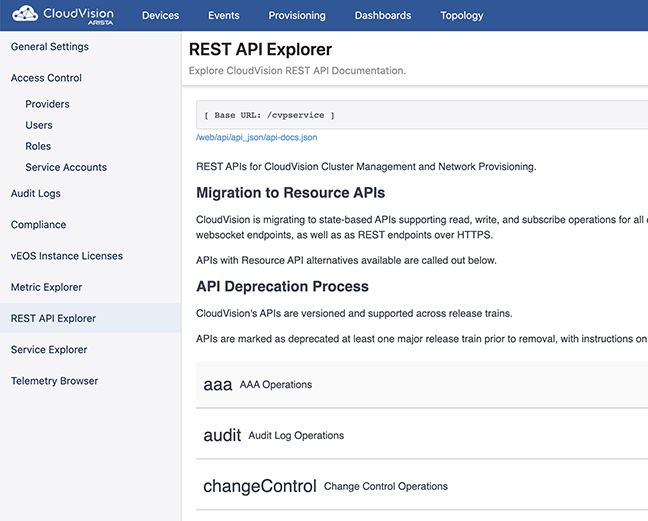Click the REST API Explorer page title
The height and width of the screenshot is (521, 648).
[260, 50]
